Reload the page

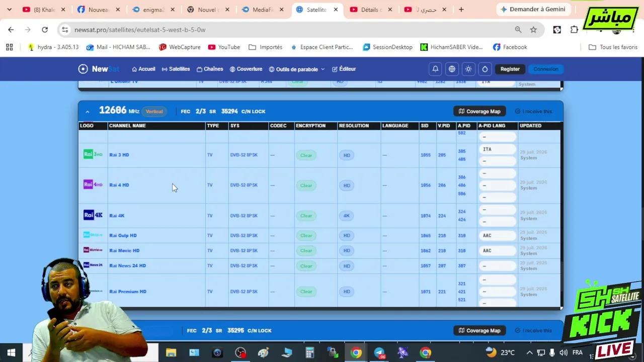click(x=45, y=30)
